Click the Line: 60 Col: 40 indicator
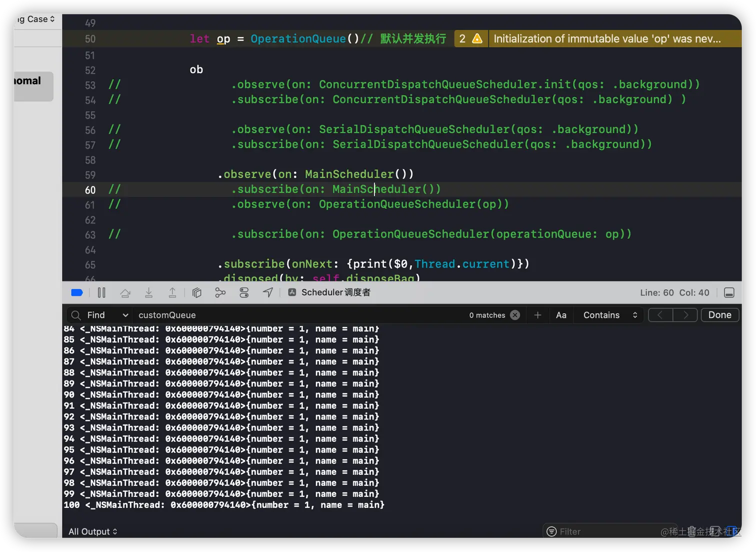The width and height of the screenshot is (756, 552). coord(674,292)
